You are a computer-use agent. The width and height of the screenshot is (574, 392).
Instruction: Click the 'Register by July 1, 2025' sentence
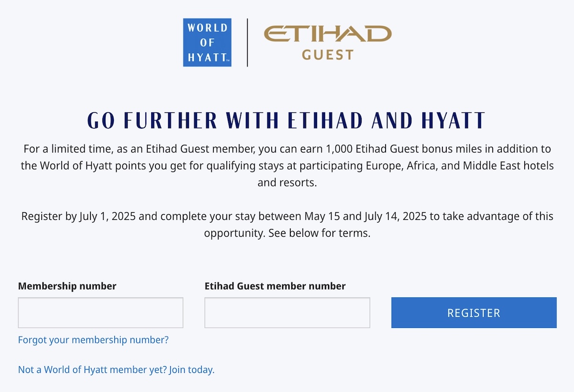coord(287,225)
